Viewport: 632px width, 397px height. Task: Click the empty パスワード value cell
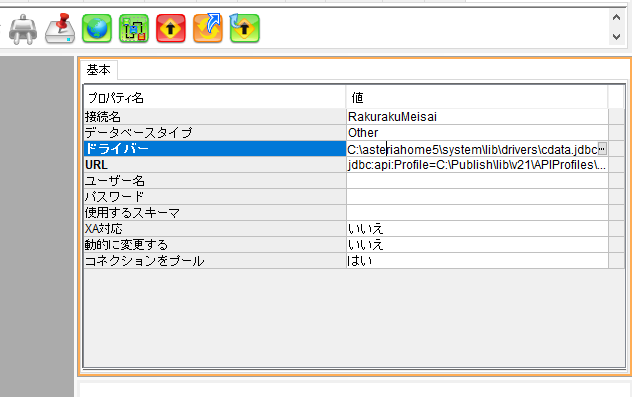[477, 197]
